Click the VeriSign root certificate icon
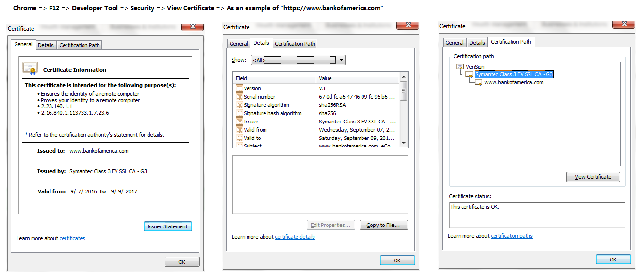 [461, 67]
